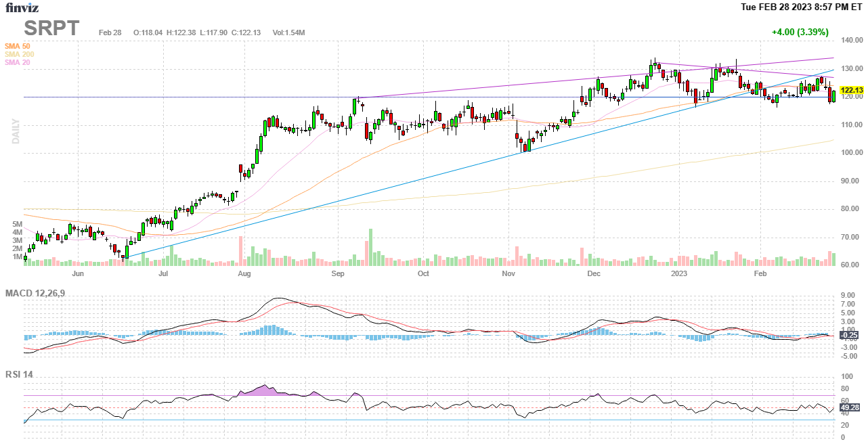Select the SMA 200 legend label
This screenshot has width=868, height=448.
(x=20, y=54)
